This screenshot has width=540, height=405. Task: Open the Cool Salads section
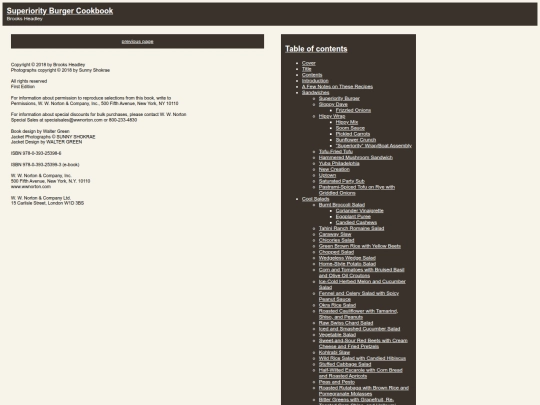pyautogui.click(x=315, y=199)
